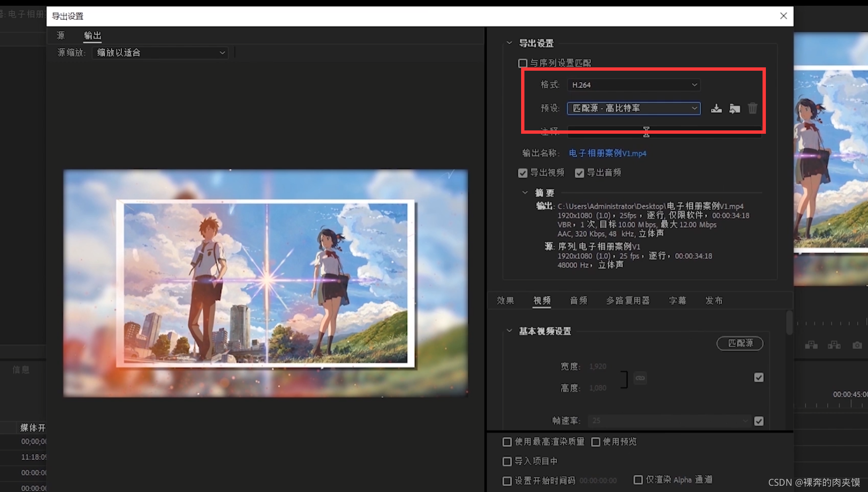Screen dimensions: 868x492
Task: Click the extract icon in program monitor
Action: click(834, 345)
